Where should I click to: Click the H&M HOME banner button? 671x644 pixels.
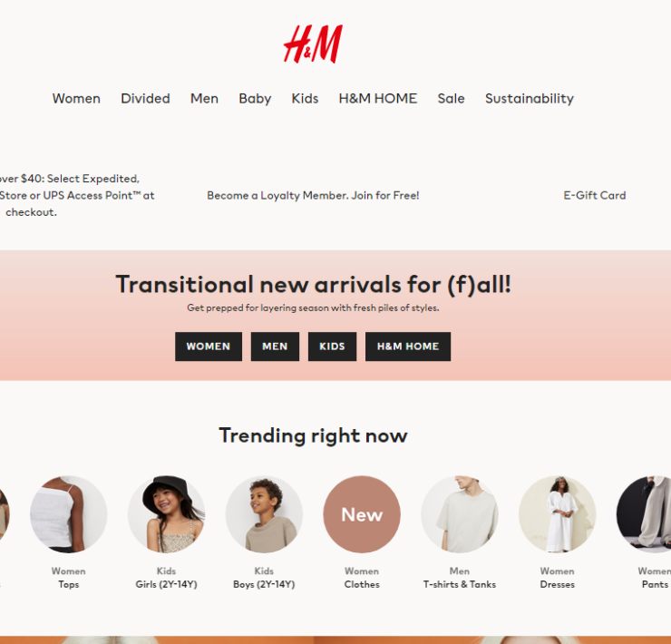pyautogui.click(x=408, y=346)
